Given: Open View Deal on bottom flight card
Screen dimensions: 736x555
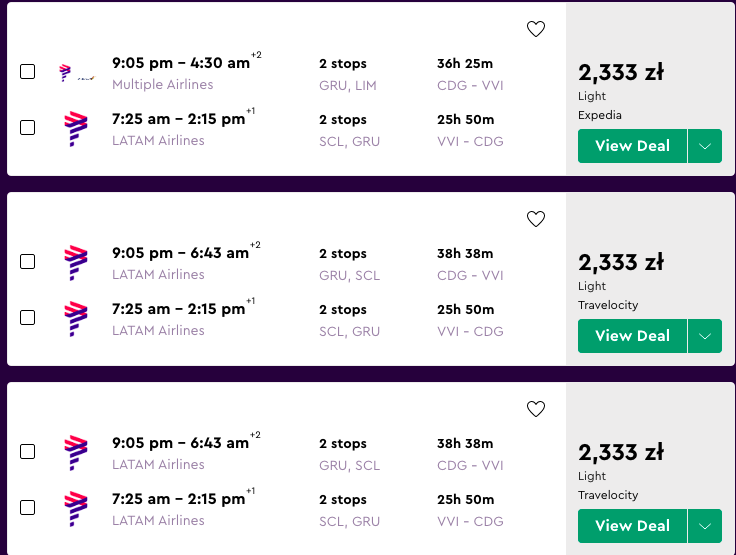Looking at the screenshot, I should click(x=632, y=526).
